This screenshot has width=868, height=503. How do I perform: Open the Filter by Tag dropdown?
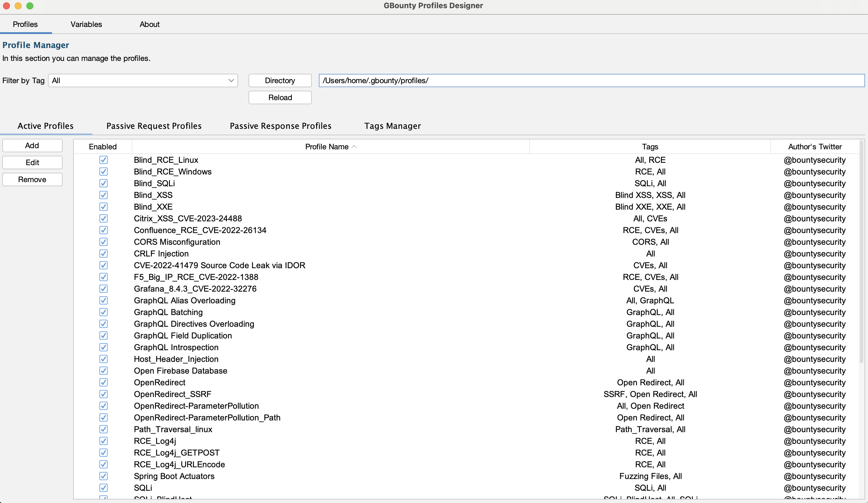(x=143, y=81)
